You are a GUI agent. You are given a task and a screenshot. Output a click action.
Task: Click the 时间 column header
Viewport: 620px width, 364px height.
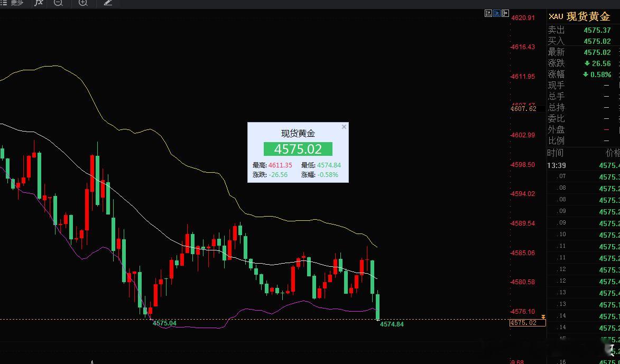coord(556,153)
